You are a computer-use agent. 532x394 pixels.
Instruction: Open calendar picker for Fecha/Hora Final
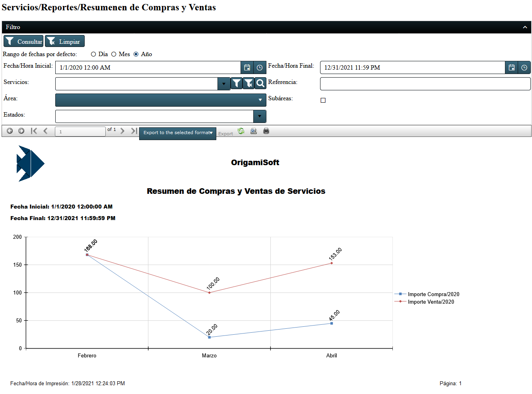[512, 67]
